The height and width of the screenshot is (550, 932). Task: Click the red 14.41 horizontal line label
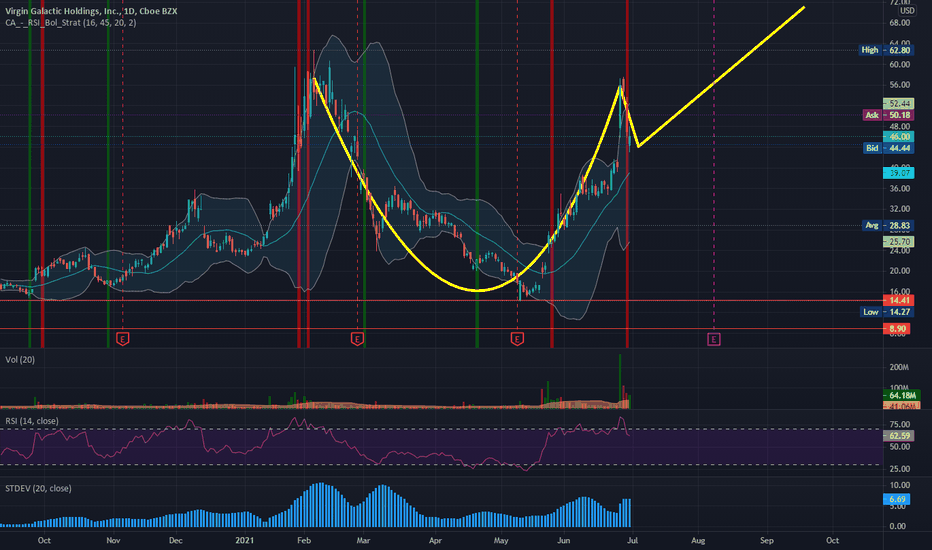coord(898,300)
